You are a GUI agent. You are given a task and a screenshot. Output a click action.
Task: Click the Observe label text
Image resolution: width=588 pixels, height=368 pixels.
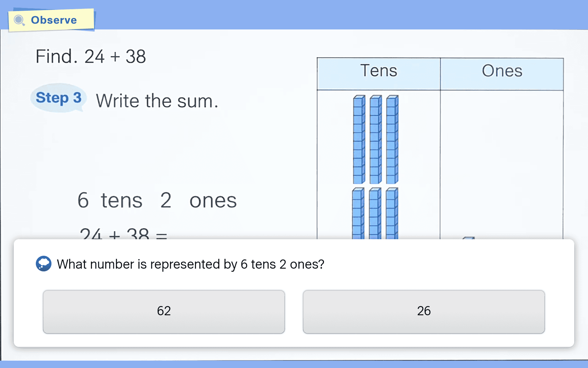pyautogui.click(x=54, y=20)
